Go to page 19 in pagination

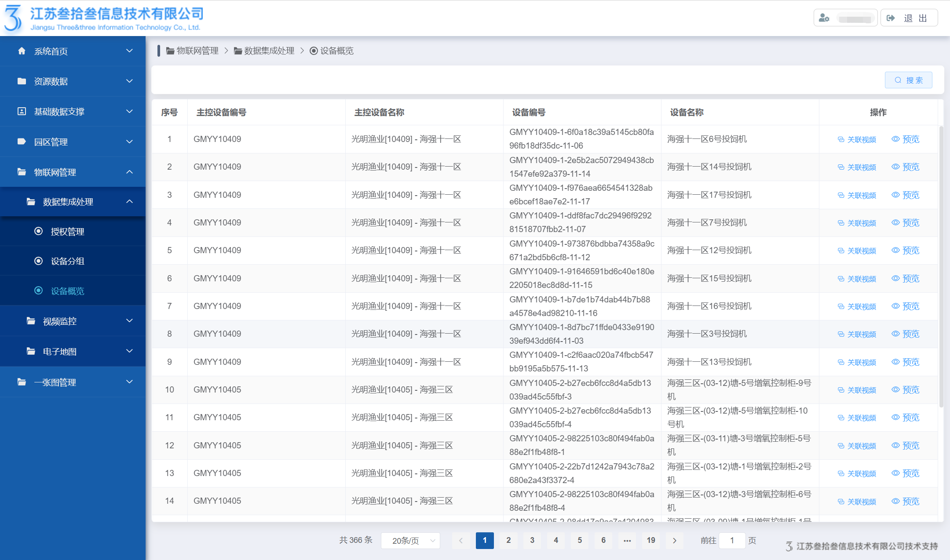(x=651, y=540)
